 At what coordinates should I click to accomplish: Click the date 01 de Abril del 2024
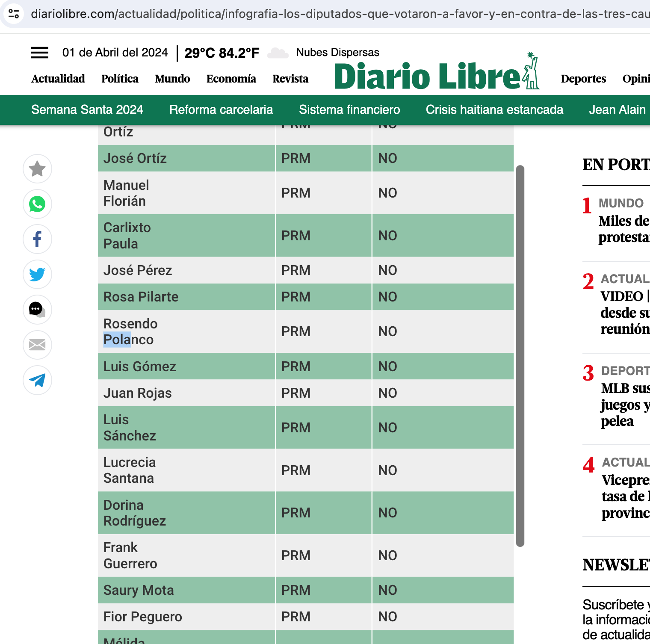pyautogui.click(x=115, y=53)
